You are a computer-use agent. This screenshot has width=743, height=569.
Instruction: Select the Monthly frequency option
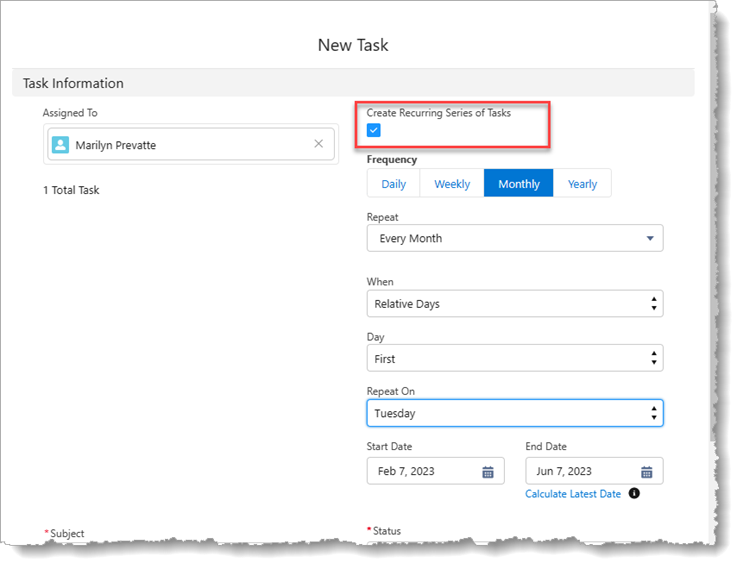518,184
